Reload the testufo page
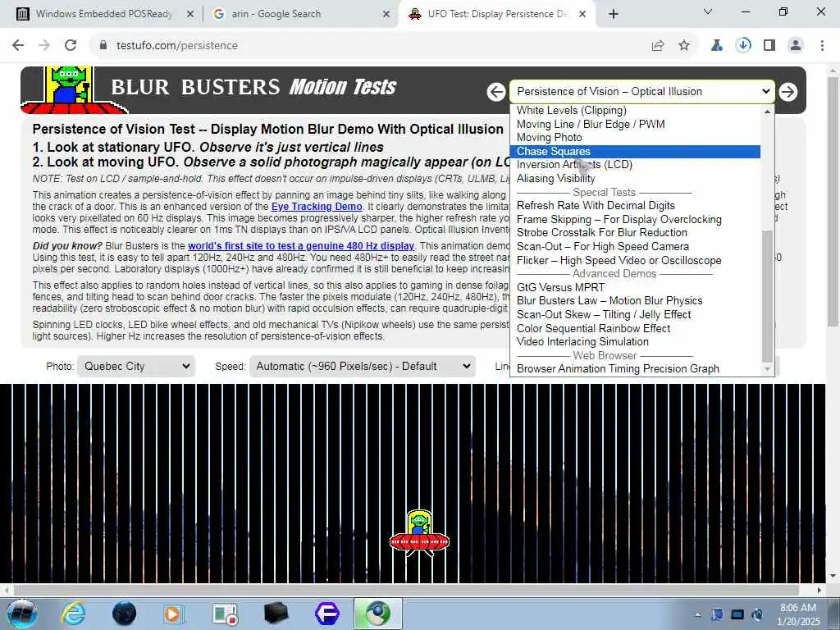The image size is (840, 630). point(71,46)
